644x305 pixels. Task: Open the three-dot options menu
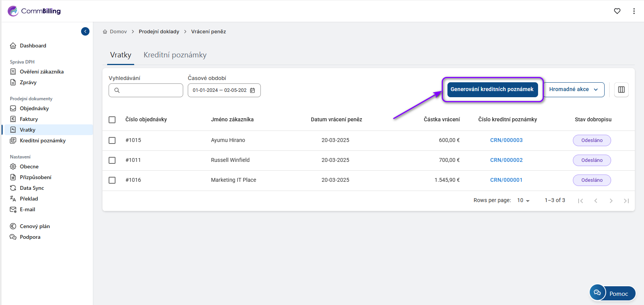click(x=634, y=11)
